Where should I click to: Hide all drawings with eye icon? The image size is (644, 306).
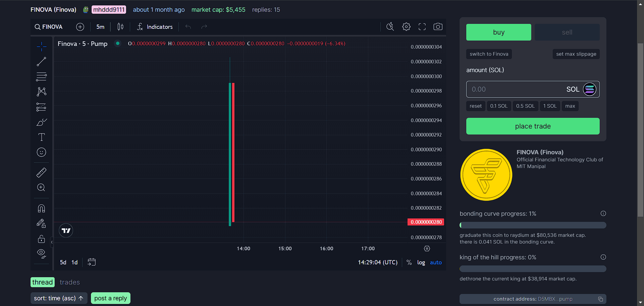[41, 254]
